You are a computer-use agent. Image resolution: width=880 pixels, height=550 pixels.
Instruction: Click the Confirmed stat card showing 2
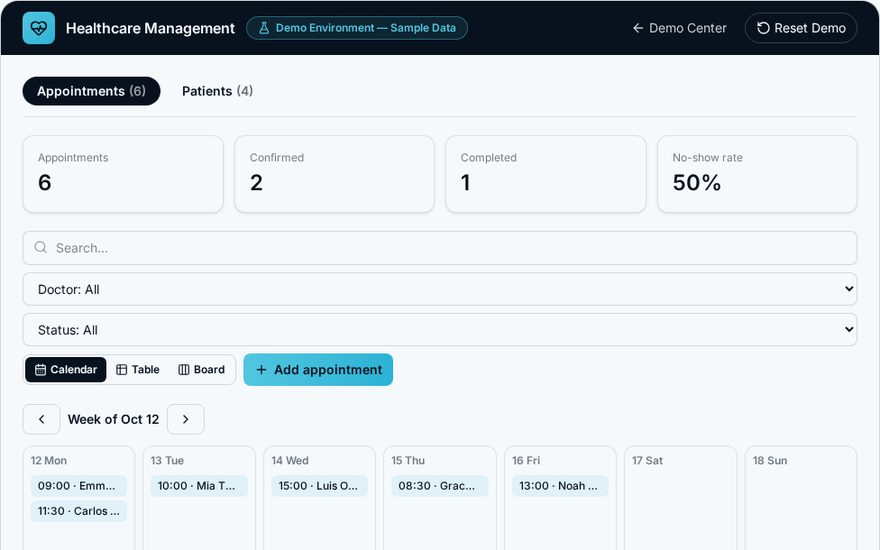tap(334, 174)
